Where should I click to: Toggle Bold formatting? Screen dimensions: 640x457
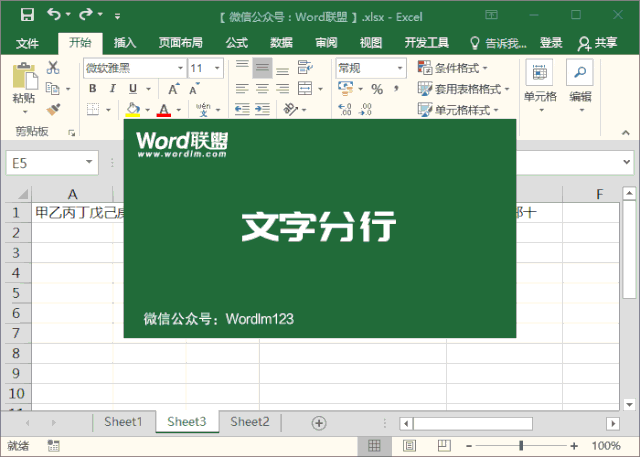[x=93, y=89]
